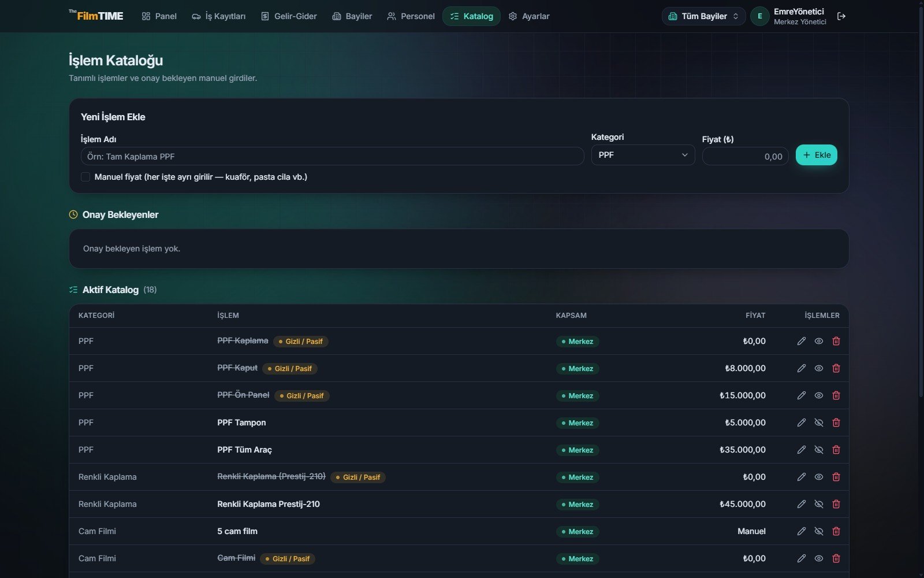The width and height of the screenshot is (924, 578).
Task: Edit Renkli Kaplama Prestij-210 at ₺45.000,00
Action: coord(801,504)
